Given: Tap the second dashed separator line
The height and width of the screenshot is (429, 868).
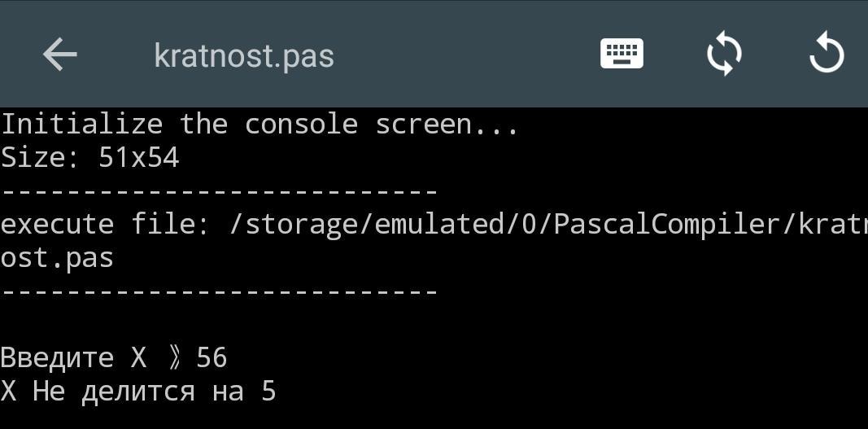Looking at the screenshot, I should click(x=220, y=291).
